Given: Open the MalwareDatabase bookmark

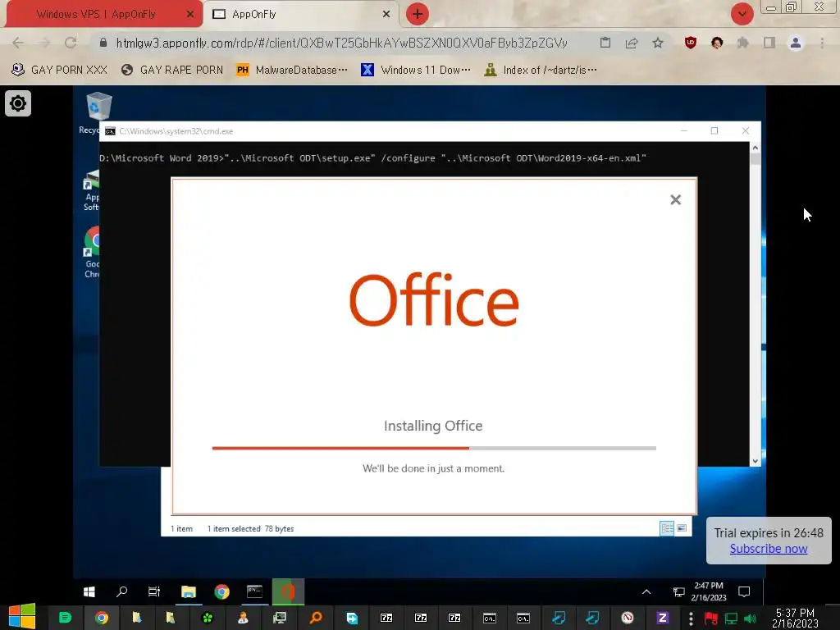Looking at the screenshot, I should 292,71.
